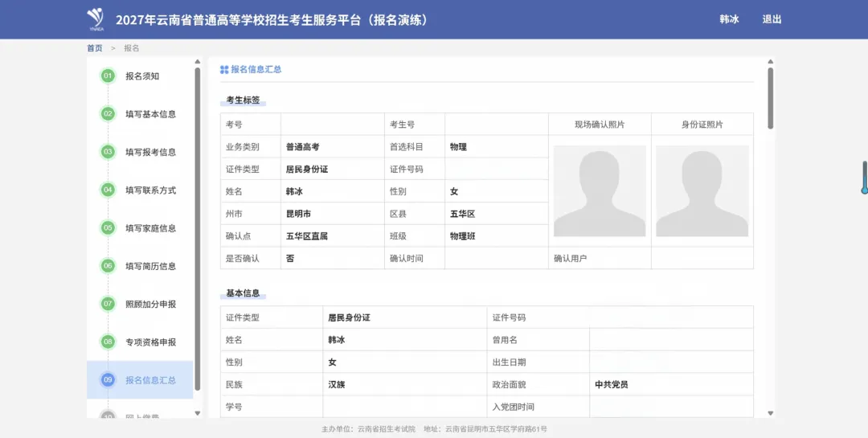Click sidebar scroll up arrow
This screenshot has height=438, width=868.
click(198, 61)
